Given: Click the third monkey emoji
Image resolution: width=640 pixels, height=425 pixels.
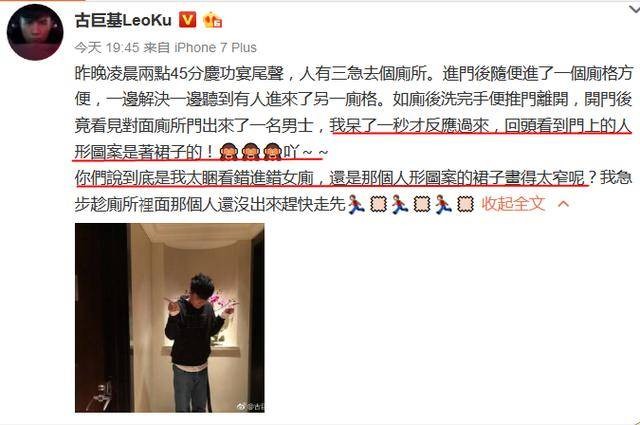Looking at the screenshot, I should pyautogui.click(x=273, y=152).
